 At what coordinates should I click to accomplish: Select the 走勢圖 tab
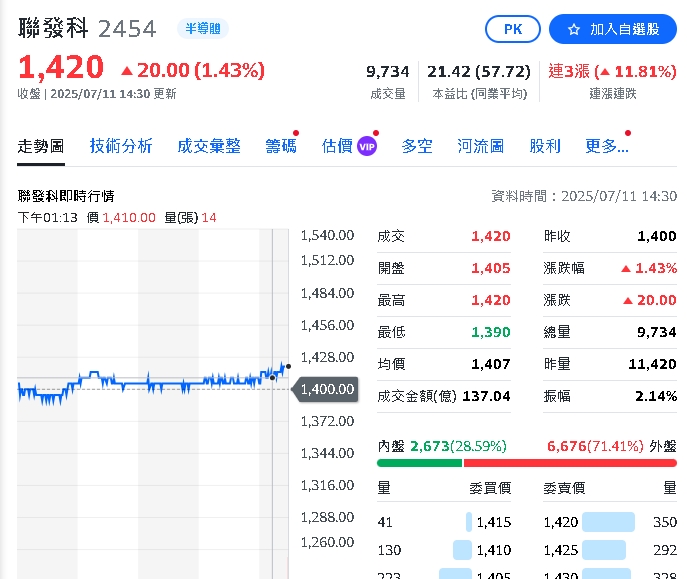pos(41,146)
